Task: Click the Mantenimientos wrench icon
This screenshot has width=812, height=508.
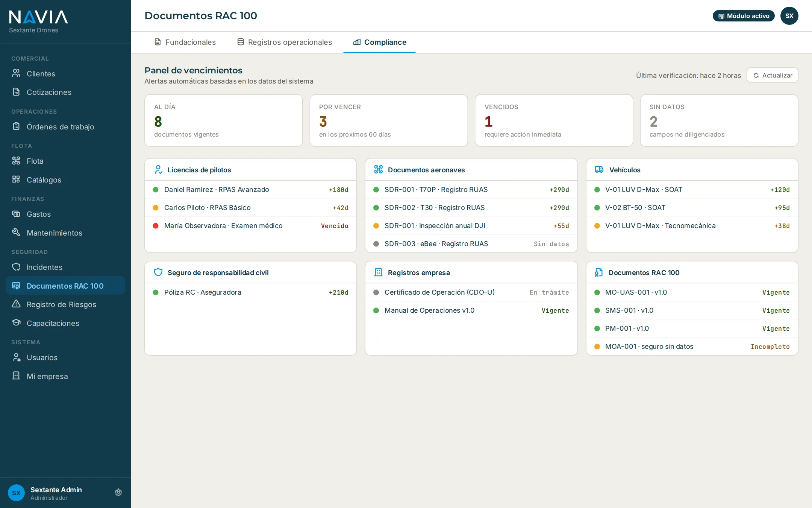Action: (x=16, y=233)
